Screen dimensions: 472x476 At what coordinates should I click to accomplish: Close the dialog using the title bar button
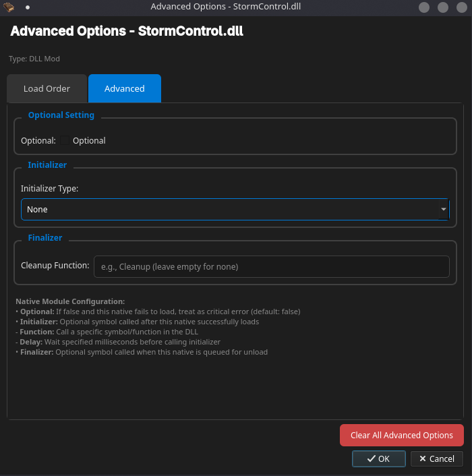pyautogui.click(x=462, y=7)
